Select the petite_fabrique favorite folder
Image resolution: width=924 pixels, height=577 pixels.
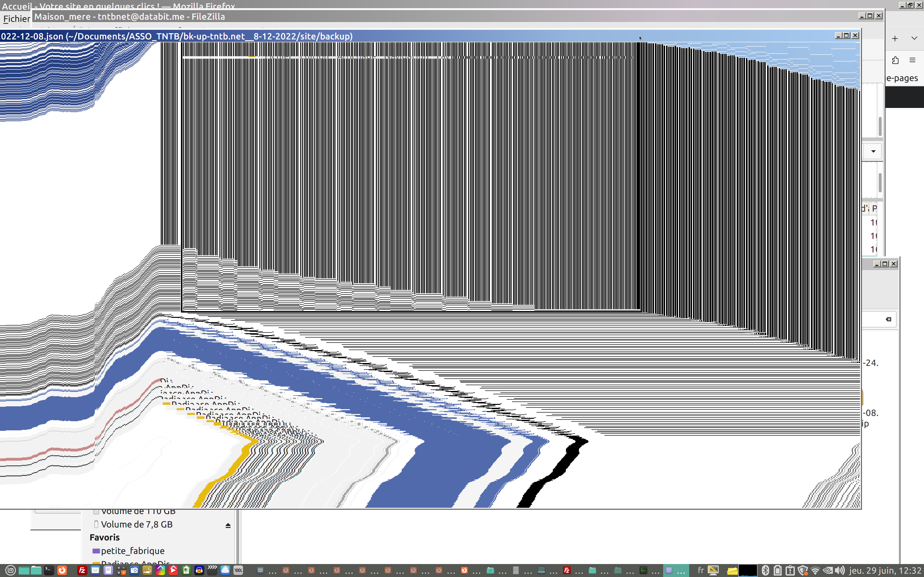pos(133,551)
